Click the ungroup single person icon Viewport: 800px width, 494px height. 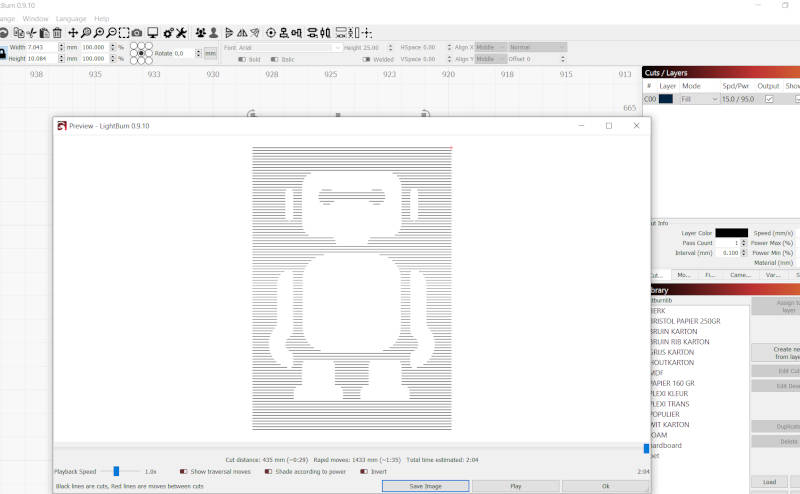click(x=213, y=33)
